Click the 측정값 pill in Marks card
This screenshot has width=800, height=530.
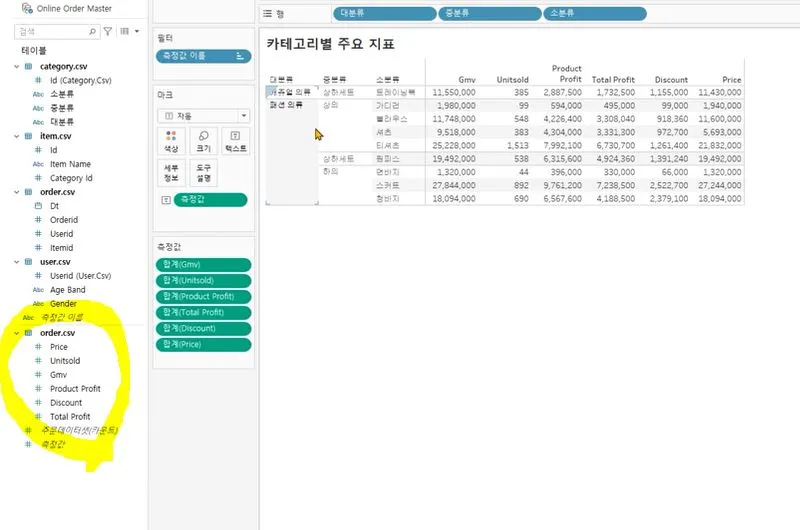tap(210, 200)
